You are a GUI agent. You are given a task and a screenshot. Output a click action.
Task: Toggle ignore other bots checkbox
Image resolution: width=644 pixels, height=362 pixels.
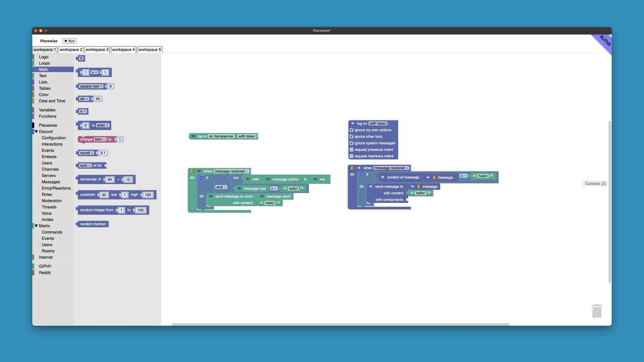tap(352, 137)
